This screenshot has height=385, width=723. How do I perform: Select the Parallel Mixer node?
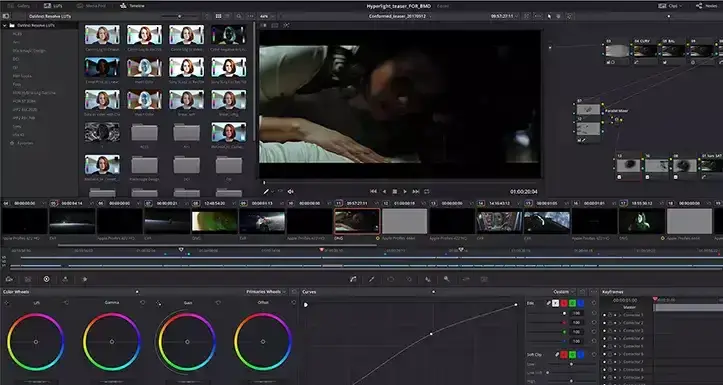click(x=617, y=120)
